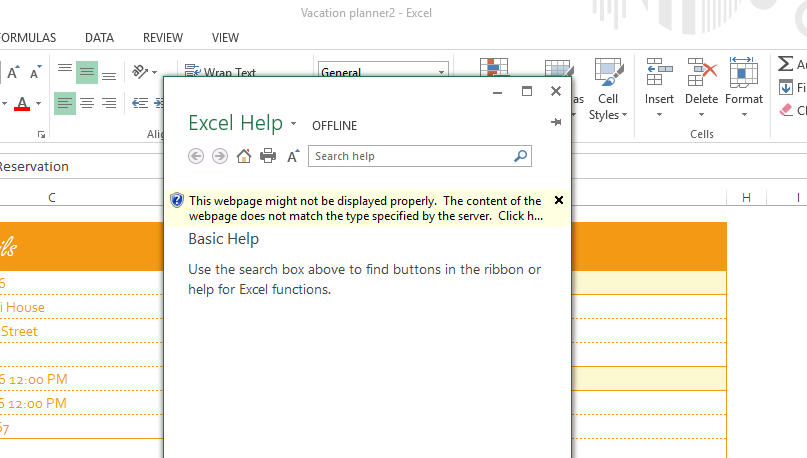The height and width of the screenshot is (458, 807).
Task: Maximize the Excel Help window
Action: click(527, 92)
